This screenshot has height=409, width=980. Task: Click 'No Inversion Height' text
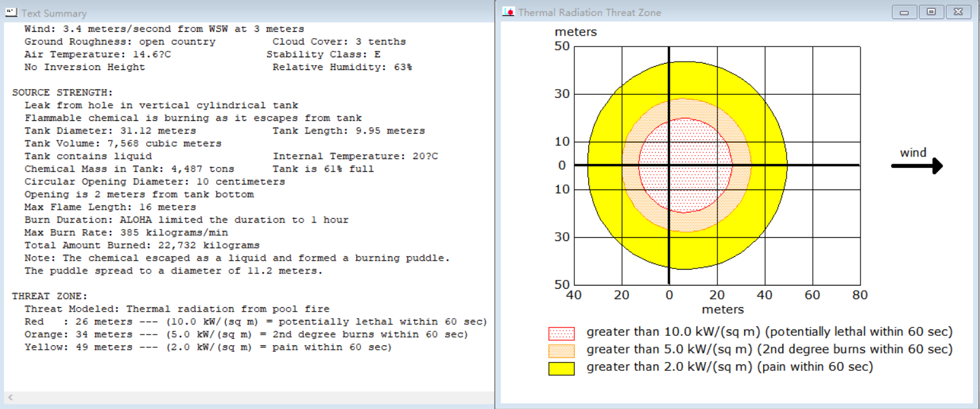point(85,67)
